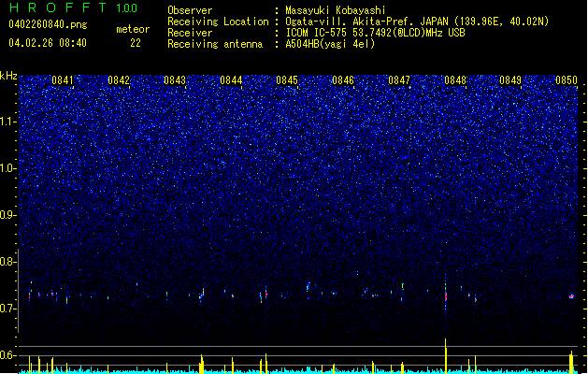Viewport: 588px width, 374px height.
Task: Select the file name 0402260840.png
Action: tap(48, 24)
